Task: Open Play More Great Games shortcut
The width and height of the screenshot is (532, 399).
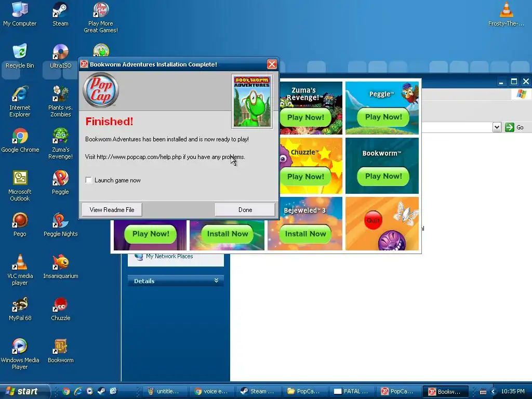Action: point(101,17)
